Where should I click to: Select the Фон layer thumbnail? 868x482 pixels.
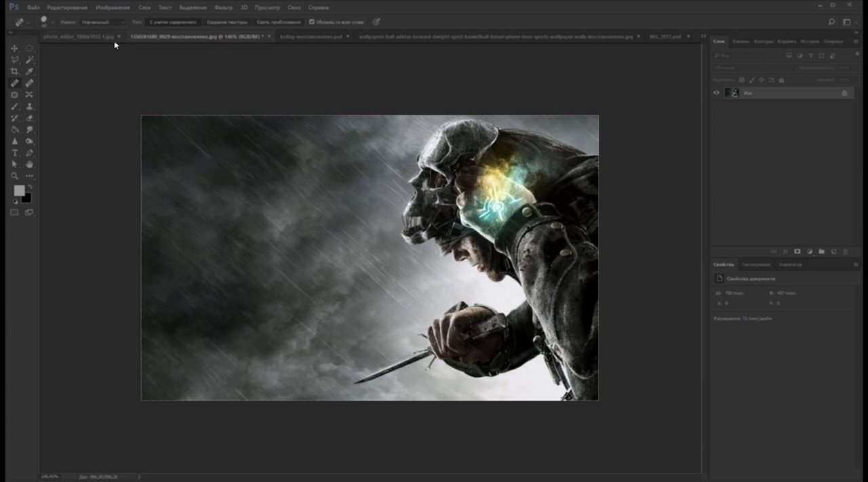pos(732,93)
